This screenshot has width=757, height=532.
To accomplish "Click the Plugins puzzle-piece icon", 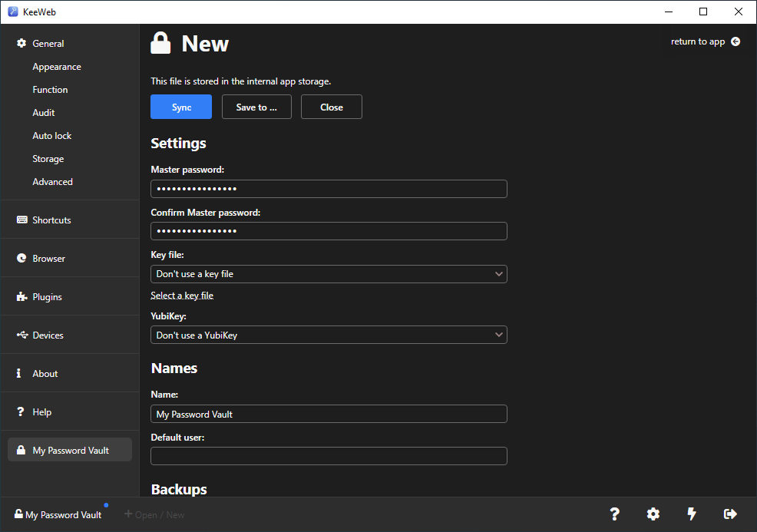I will (x=21, y=296).
